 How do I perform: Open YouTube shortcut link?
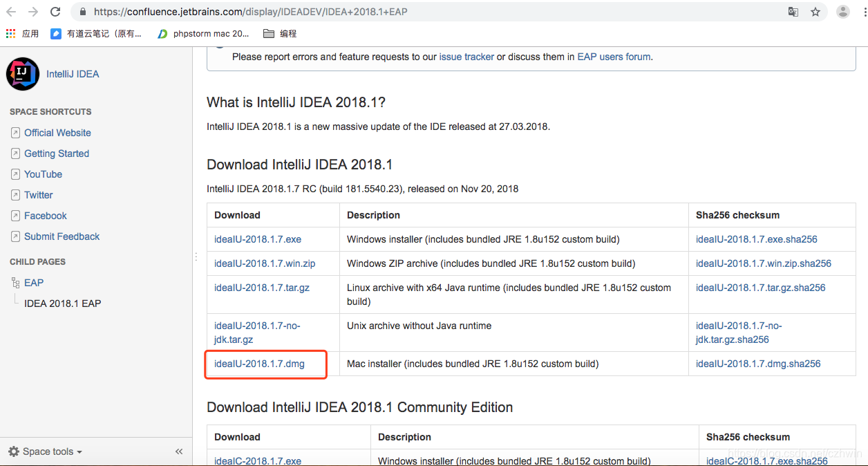[x=43, y=174]
